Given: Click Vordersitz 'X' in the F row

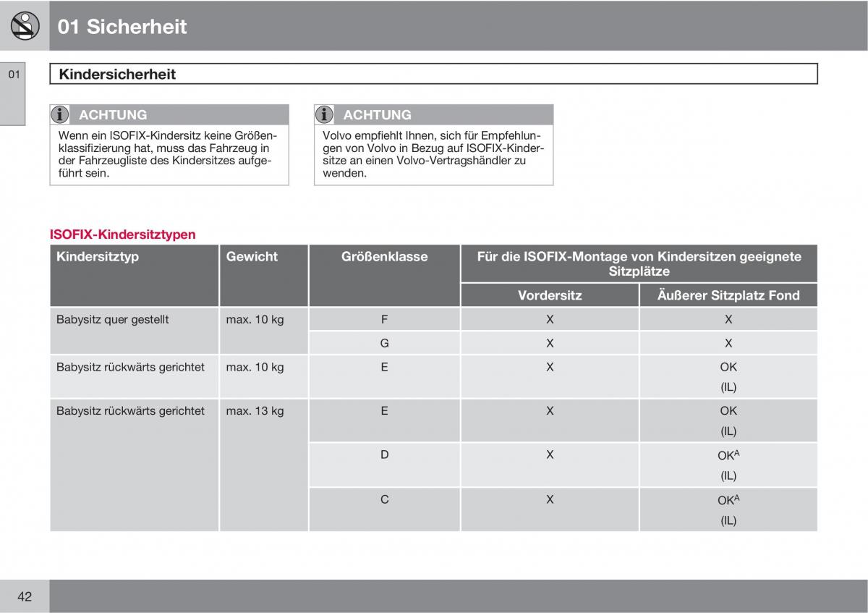Looking at the screenshot, I should click(x=550, y=319).
